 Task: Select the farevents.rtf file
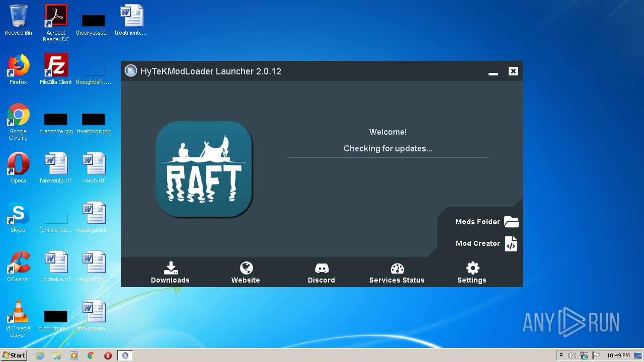tap(56, 168)
